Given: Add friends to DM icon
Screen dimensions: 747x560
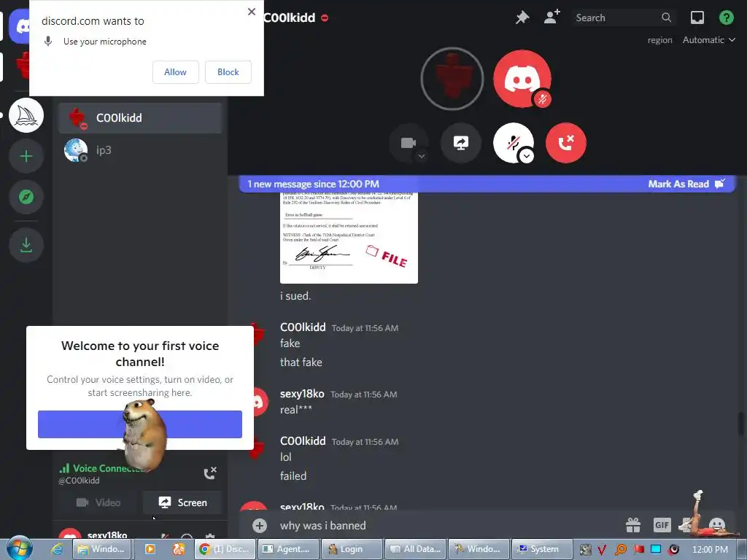Looking at the screenshot, I should (x=551, y=17).
